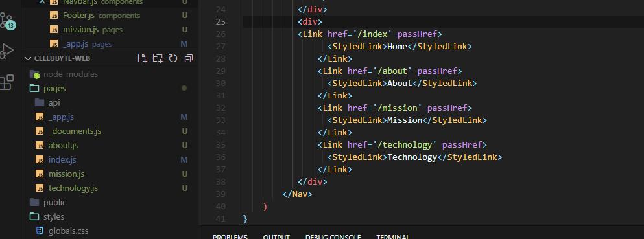Click line number 41 in gutter
Viewport: 644px width, 239px height.
(x=220, y=218)
